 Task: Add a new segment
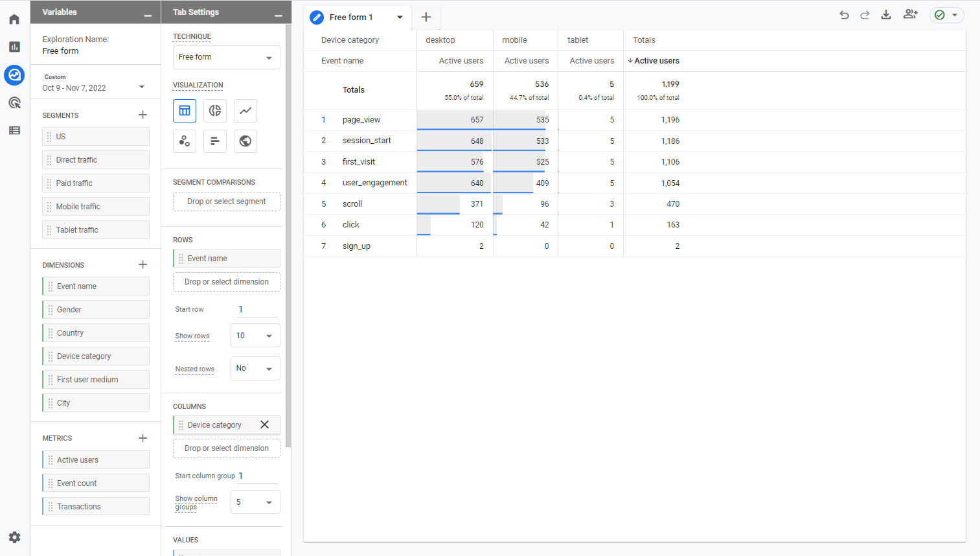tap(143, 115)
